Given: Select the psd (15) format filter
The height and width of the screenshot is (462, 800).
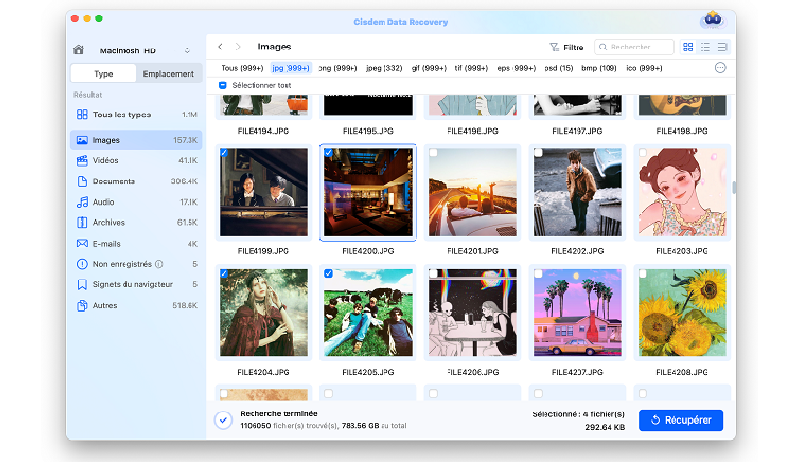Looking at the screenshot, I should pyautogui.click(x=560, y=68).
